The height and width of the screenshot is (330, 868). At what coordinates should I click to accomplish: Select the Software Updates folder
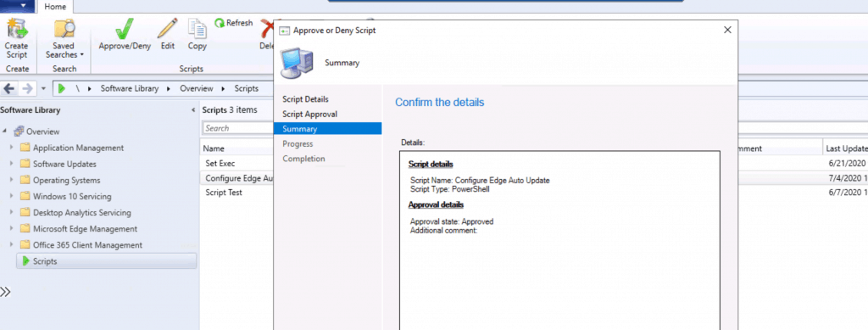coord(64,164)
